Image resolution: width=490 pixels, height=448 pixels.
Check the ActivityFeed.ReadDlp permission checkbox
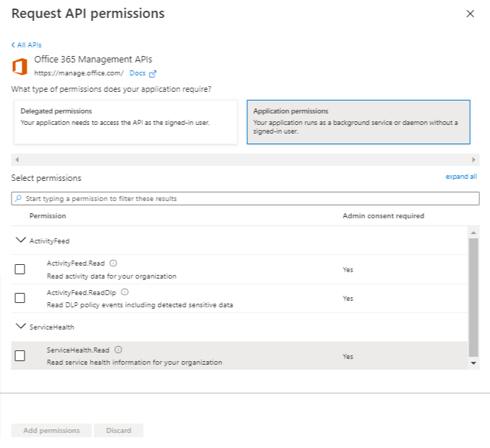tap(20, 298)
